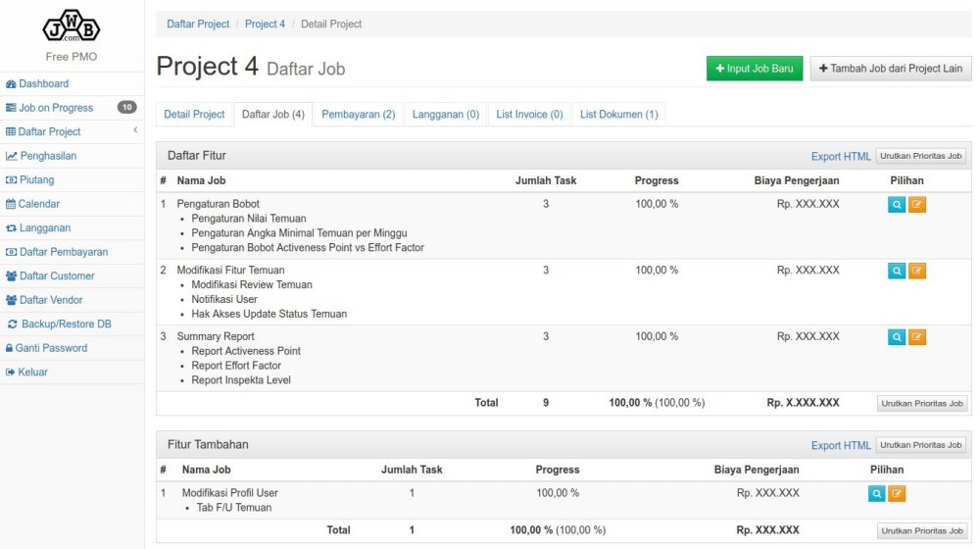Image resolution: width=980 pixels, height=549 pixels.
Task: Open Job on Progress with 10 badge
Action: pos(56,108)
